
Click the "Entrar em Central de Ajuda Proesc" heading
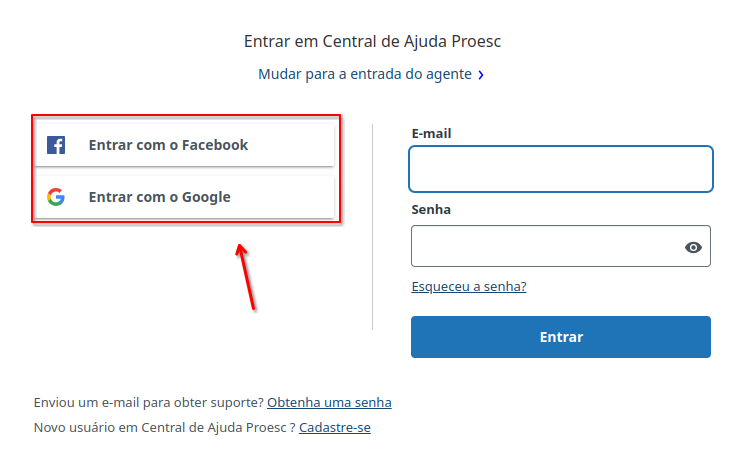point(372,41)
